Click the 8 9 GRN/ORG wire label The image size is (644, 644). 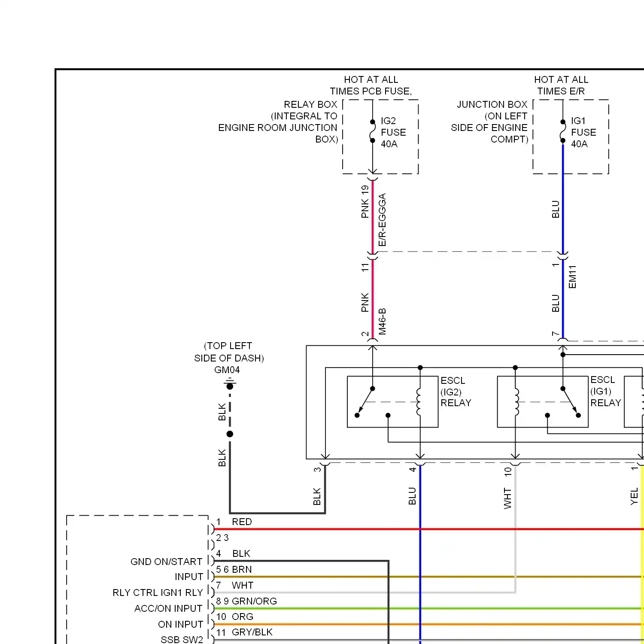(x=246, y=601)
